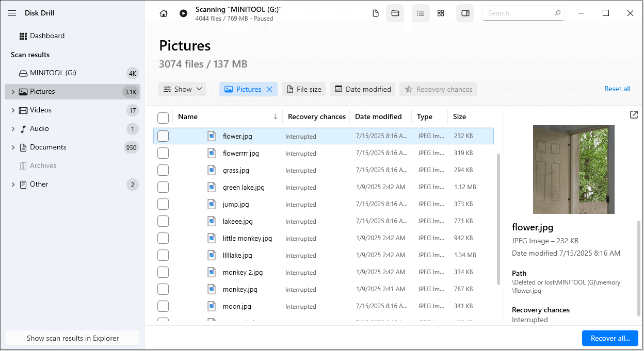Remove the Pictures filter chip
The width and height of the screenshot is (644, 351).
click(x=269, y=89)
